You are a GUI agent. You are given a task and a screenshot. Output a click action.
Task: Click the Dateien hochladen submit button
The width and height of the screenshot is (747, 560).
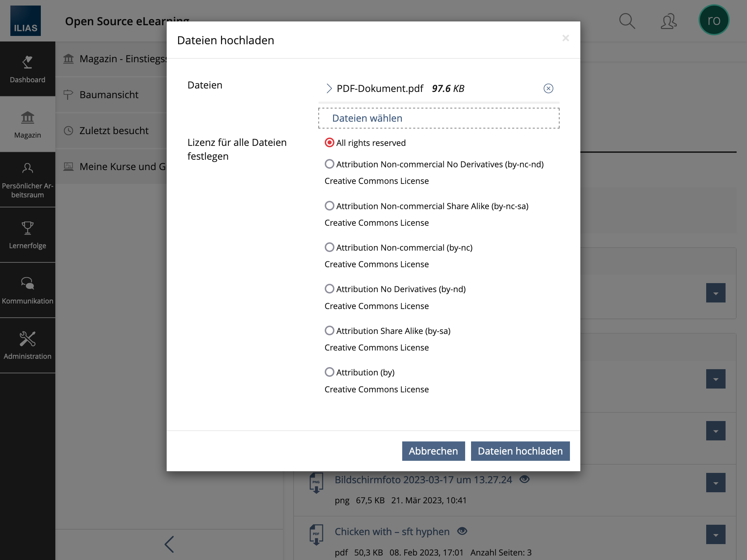point(520,451)
